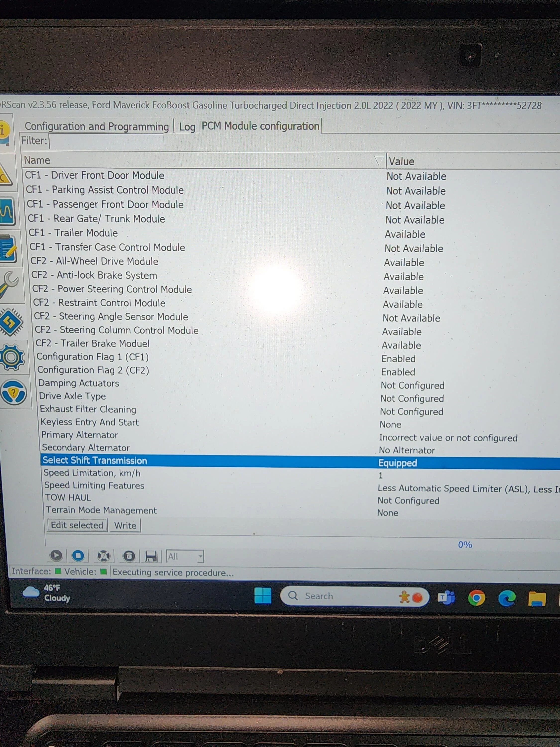Click the Equipped value of Select Shift Transmission
The image size is (560, 747).
click(x=398, y=463)
